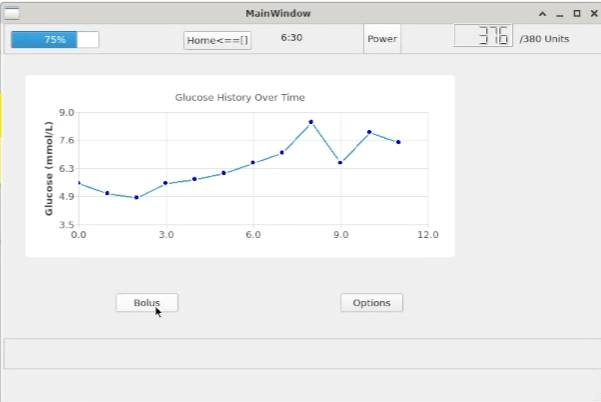Roll up window with the caret icon
Screen dimensions: 601x402
pos(542,14)
